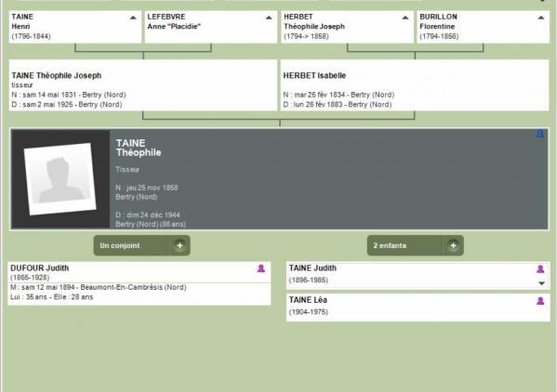The height and width of the screenshot is (392, 557).
Task: Expand ancestors of BURILLON Florentine
Action: pos(540,18)
